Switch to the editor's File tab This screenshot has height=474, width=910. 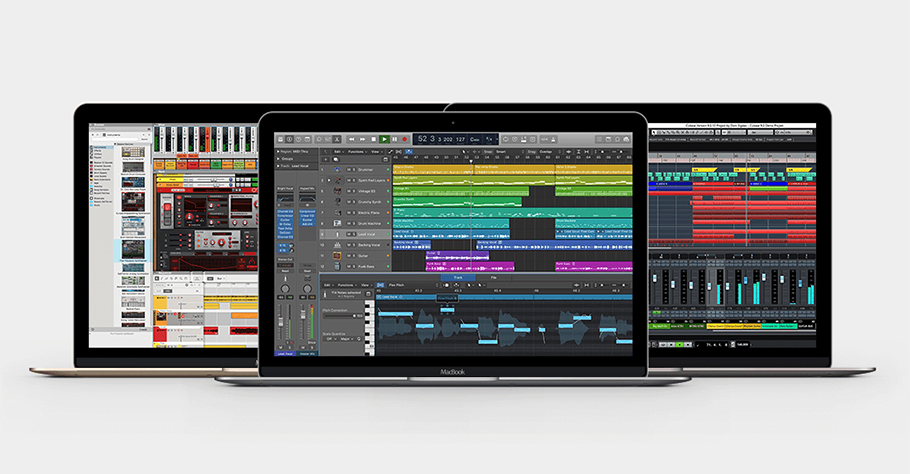[494, 277]
